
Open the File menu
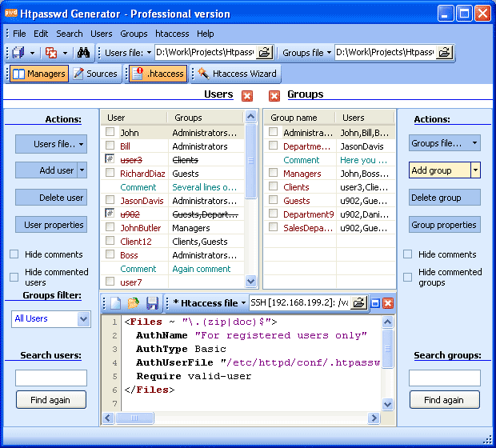click(19, 34)
